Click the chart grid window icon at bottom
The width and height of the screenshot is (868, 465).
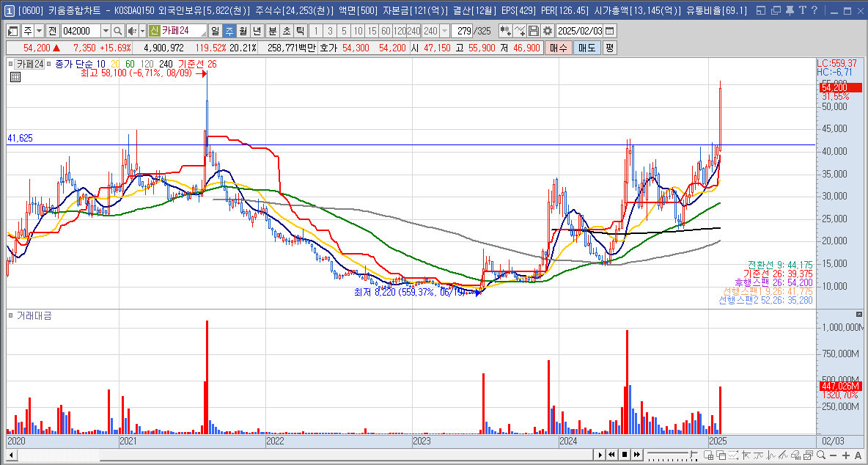[709, 455]
